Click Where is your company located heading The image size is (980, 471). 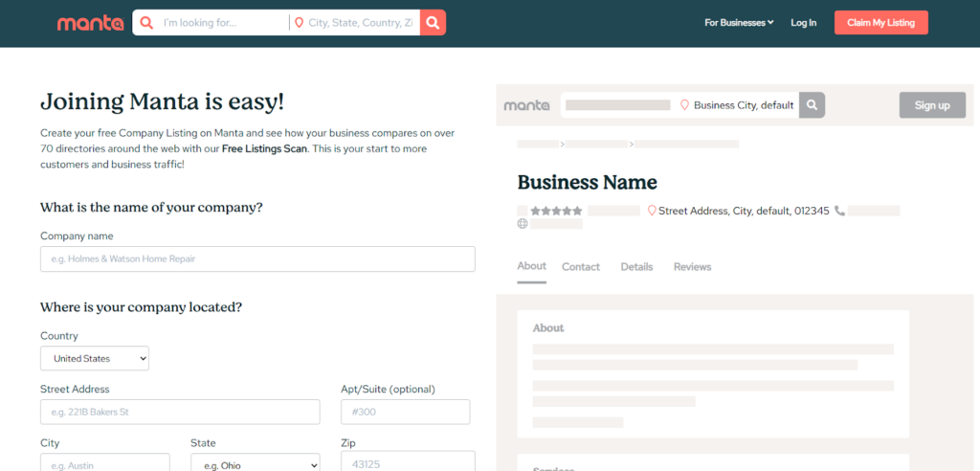tap(141, 307)
